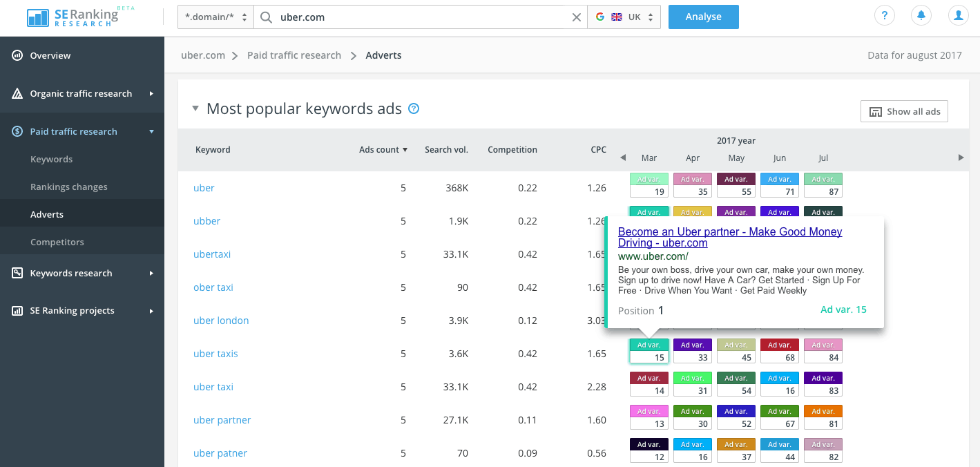This screenshot has height=467, width=980.
Task: Collapse the Most popular keywords ads section
Action: point(195,108)
